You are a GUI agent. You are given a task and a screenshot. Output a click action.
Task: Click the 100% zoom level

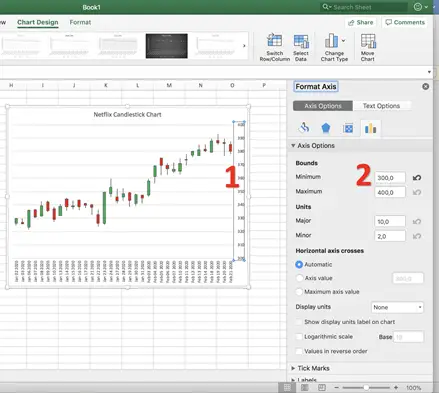pos(414,388)
